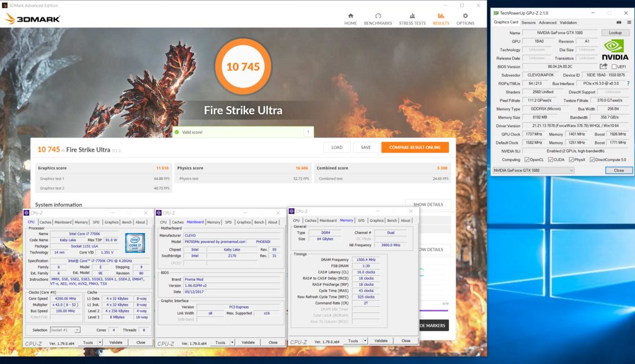The height and width of the screenshot is (364, 635).
Task: Toggle CUDA checkbox in GPU-Z
Action: pos(551,159)
